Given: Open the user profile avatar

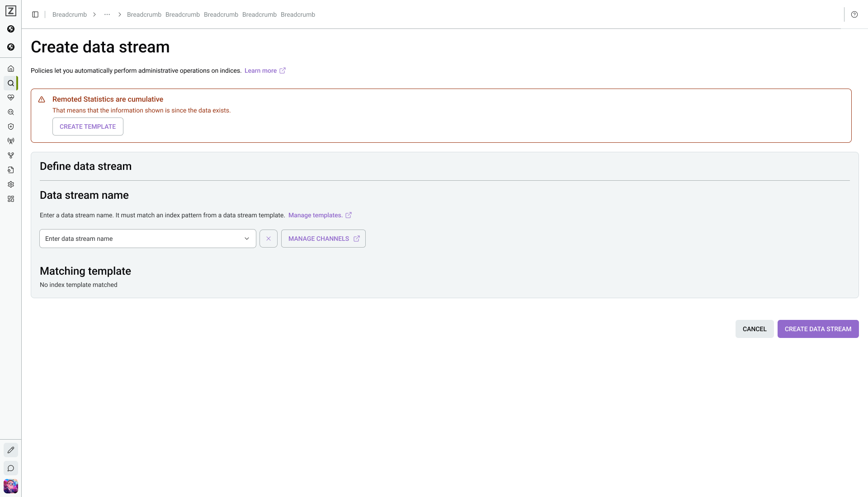Looking at the screenshot, I should click(11, 486).
